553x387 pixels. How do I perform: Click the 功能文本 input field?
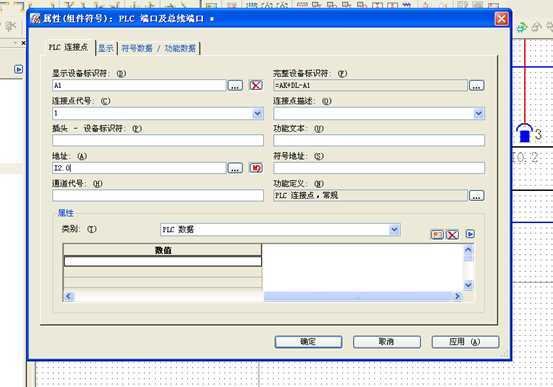click(x=379, y=140)
